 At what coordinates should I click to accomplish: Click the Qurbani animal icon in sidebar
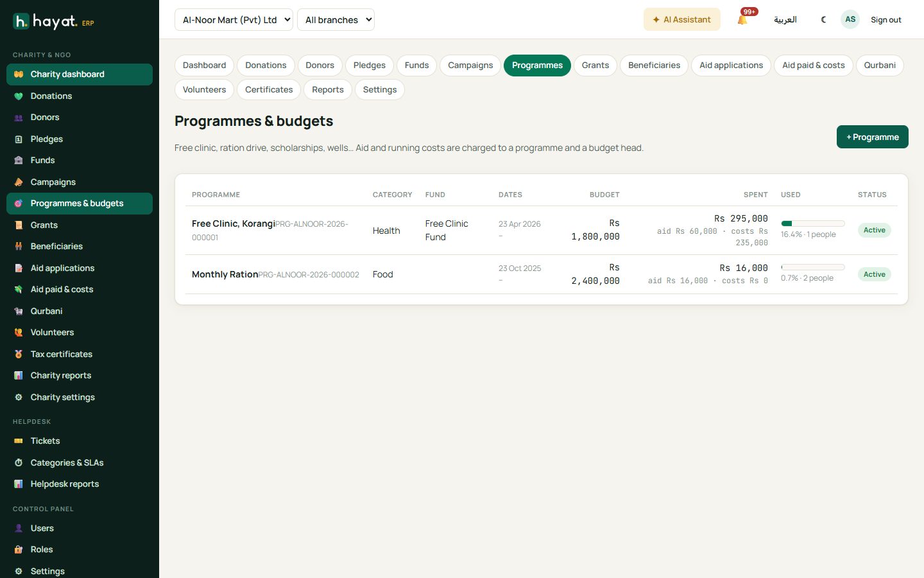(x=19, y=311)
